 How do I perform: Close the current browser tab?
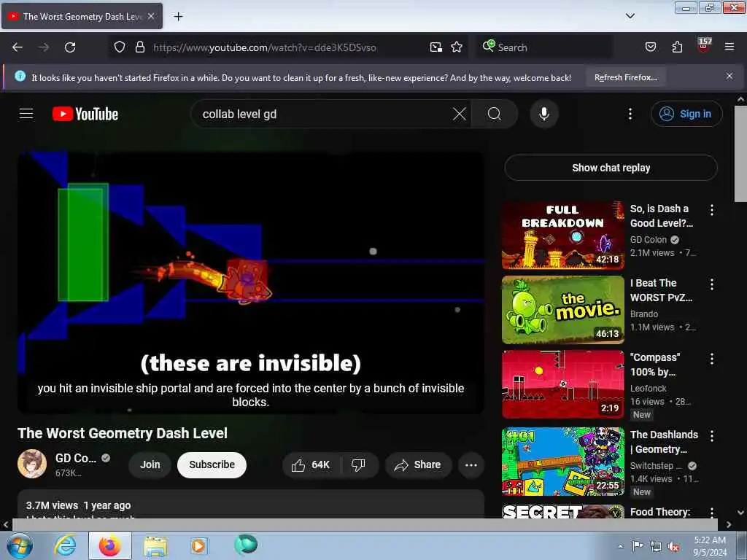tap(151, 16)
